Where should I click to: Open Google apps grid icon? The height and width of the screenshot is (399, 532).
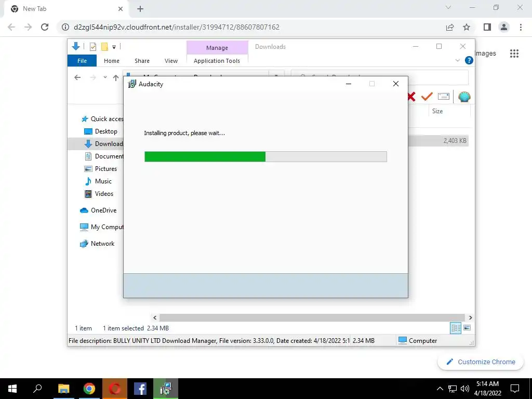(x=514, y=54)
